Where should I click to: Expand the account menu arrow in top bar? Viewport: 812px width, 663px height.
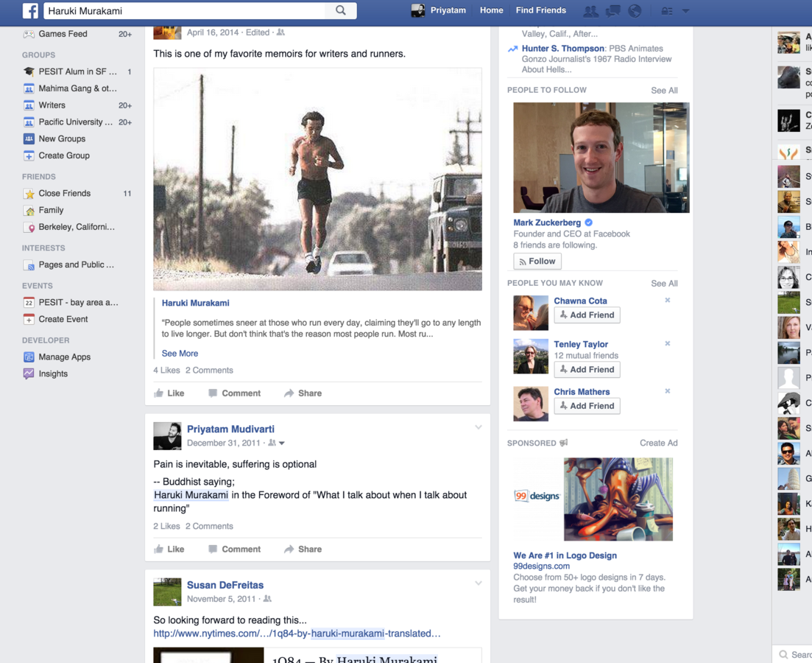coord(685,11)
